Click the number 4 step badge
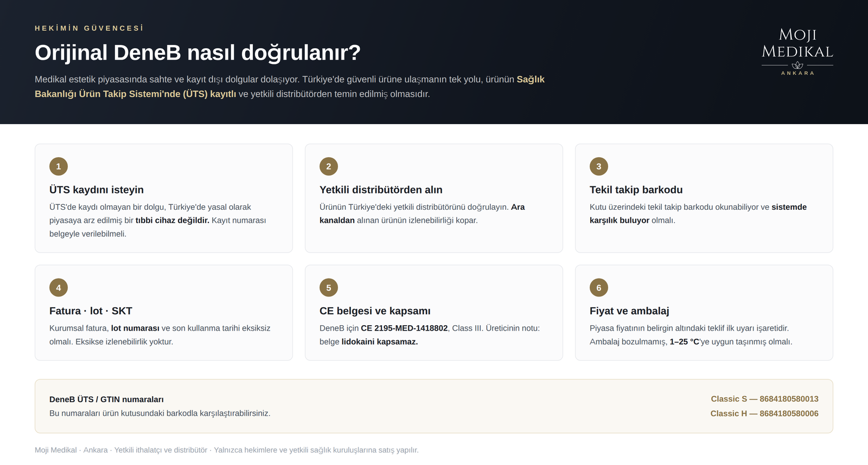Viewport: 868px width, 465px height. pos(59,288)
